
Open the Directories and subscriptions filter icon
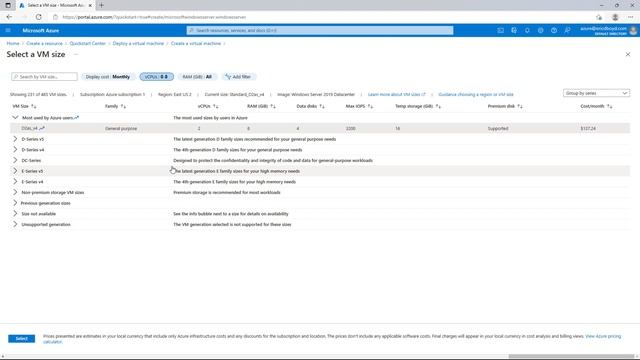tap(514, 30)
